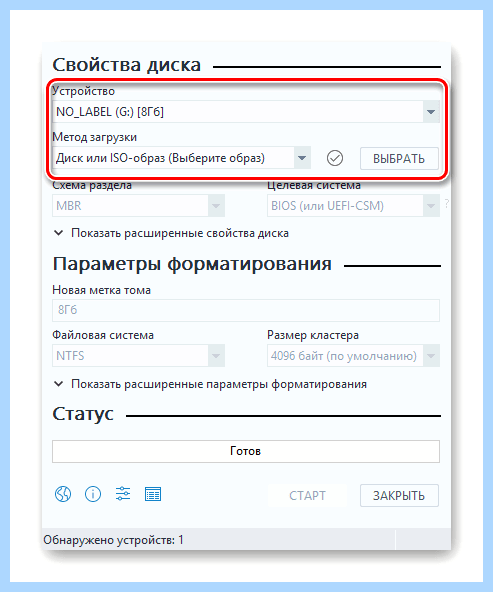Click the 'Статус' heading
Screen dimensions: 493x592
[x=83, y=414]
